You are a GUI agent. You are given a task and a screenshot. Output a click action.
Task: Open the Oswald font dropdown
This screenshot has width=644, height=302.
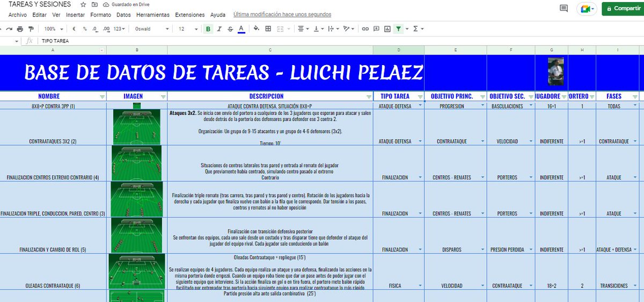coord(152,28)
